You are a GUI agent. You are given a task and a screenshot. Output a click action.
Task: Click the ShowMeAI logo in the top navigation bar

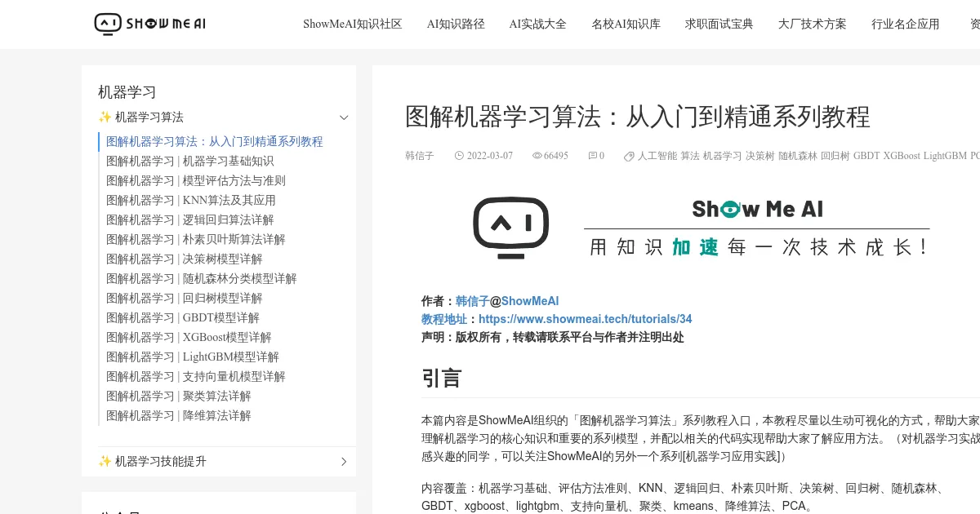pyautogui.click(x=149, y=24)
